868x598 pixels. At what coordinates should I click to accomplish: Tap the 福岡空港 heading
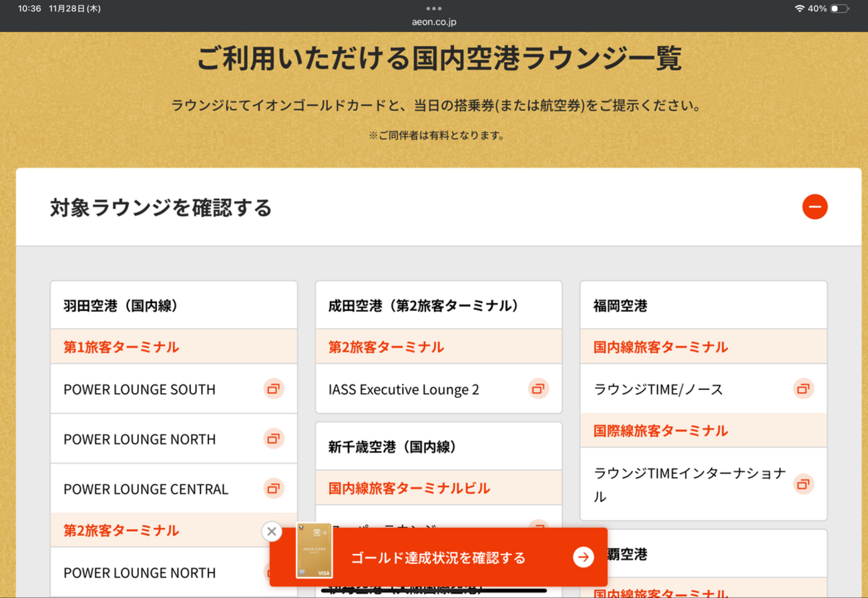[x=620, y=306]
